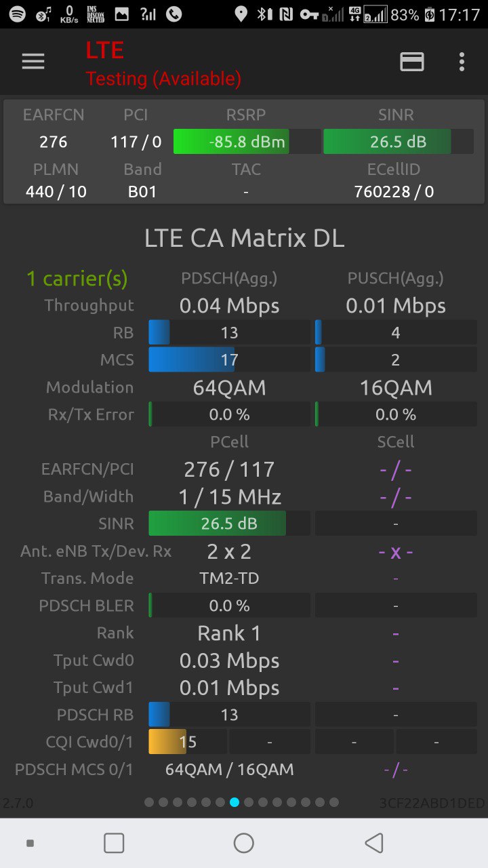This screenshot has height=868, width=488.
Task: Tap the LTE CA Matrix DL heading
Action: [244, 238]
